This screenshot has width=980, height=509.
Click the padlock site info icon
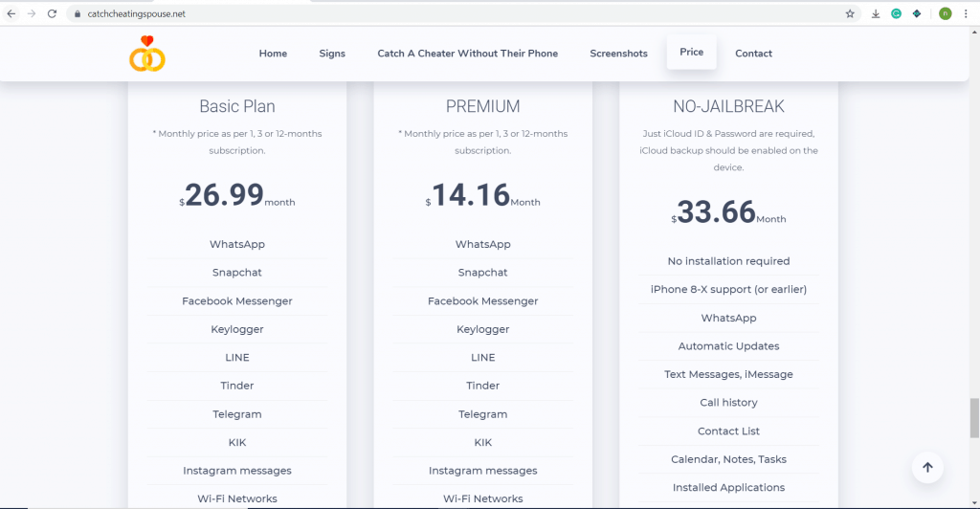click(x=78, y=13)
